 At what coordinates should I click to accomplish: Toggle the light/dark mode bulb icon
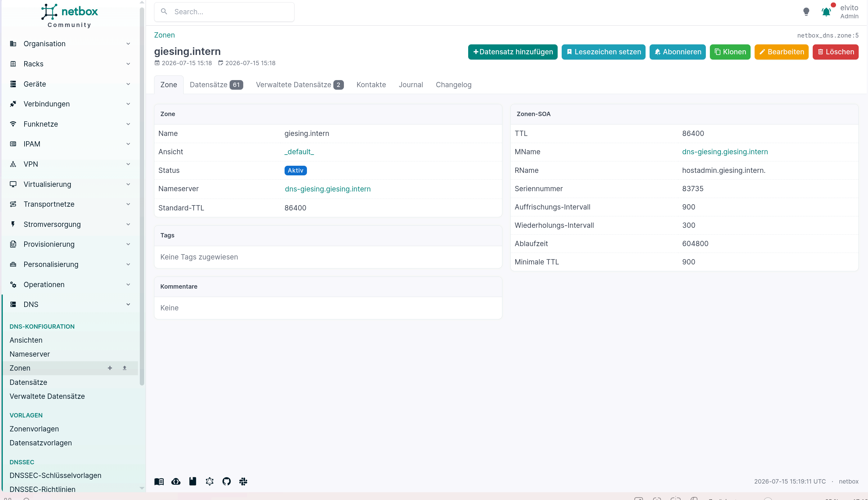806,12
